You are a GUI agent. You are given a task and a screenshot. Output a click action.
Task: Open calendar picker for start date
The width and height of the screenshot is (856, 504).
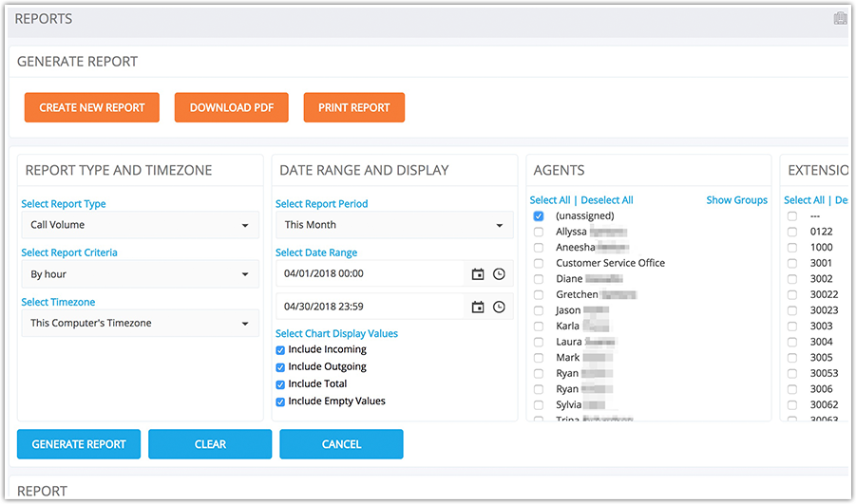(478, 274)
